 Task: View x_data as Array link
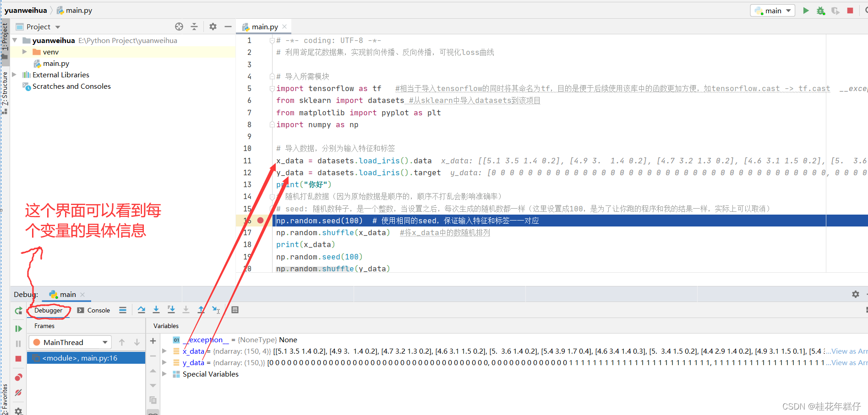(850, 351)
